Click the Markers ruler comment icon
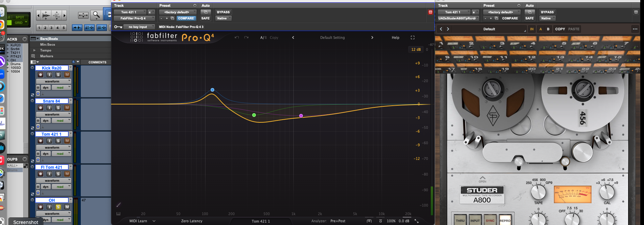This screenshot has height=225, width=644. point(33,56)
